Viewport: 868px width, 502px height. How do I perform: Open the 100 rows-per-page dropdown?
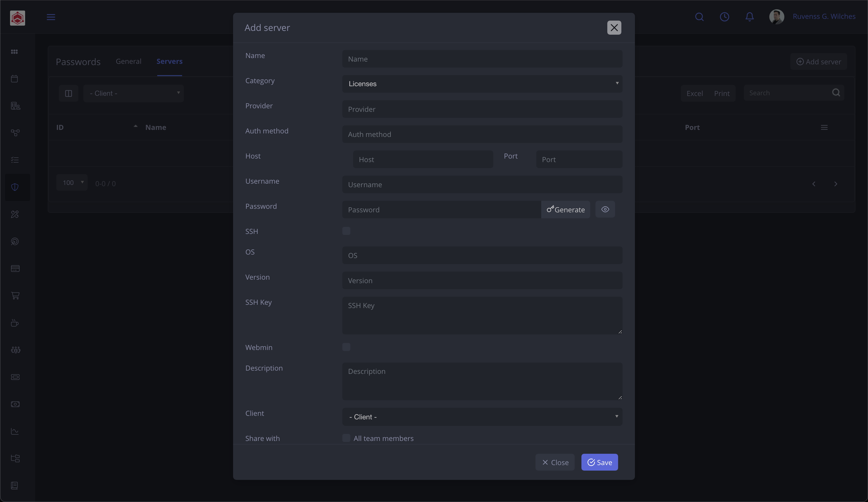pyautogui.click(x=72, y=183)
